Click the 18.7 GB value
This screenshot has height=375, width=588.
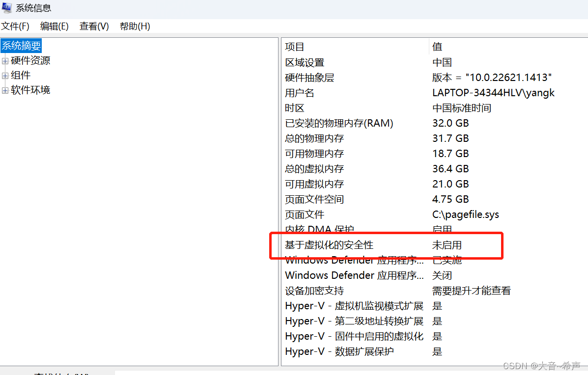[x=450, y=154]
